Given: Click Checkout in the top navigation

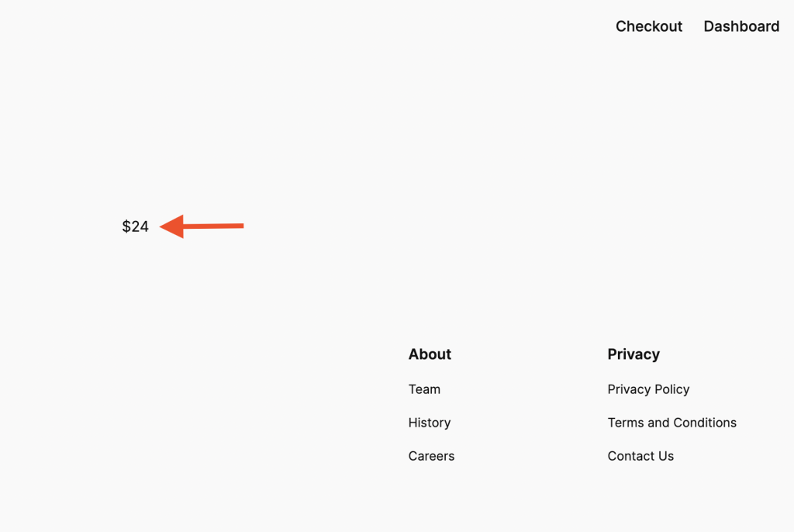Looking at the screenshot, I should pos(649,26).
